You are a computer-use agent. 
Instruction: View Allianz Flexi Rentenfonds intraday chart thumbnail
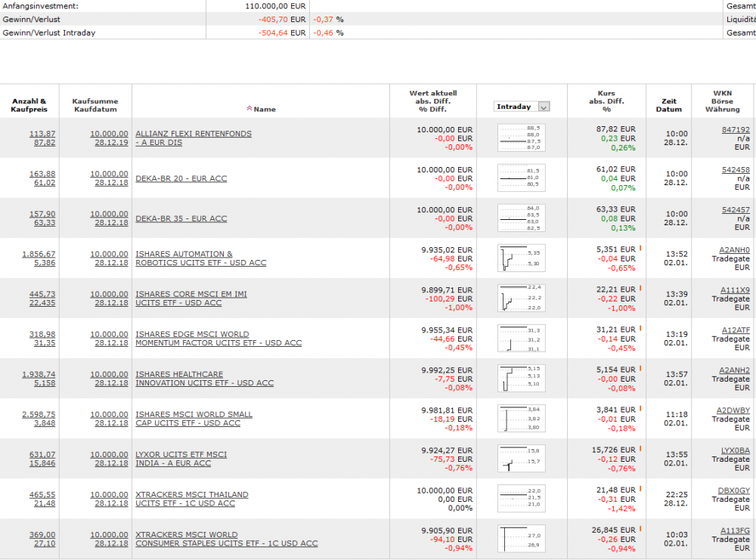[521, 138]
